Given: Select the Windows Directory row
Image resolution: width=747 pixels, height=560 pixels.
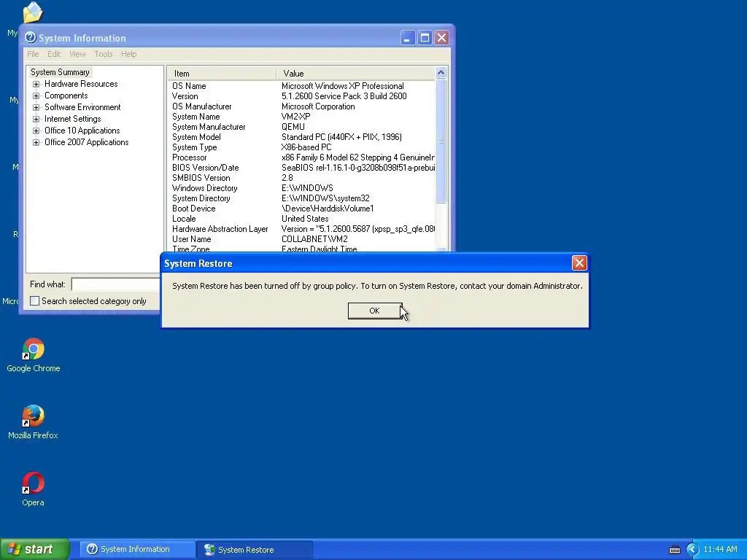Looking at the screenshot, I should (x=301, y=188).
